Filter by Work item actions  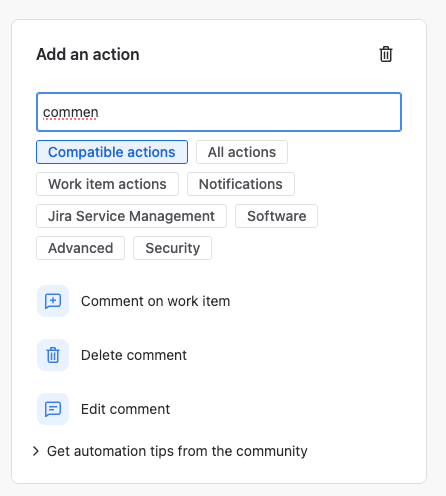pyautogui.click(x=107, y=184)
